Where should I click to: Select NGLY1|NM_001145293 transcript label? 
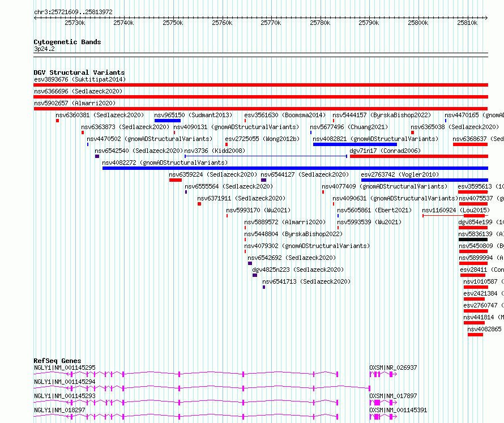(65, 396)
